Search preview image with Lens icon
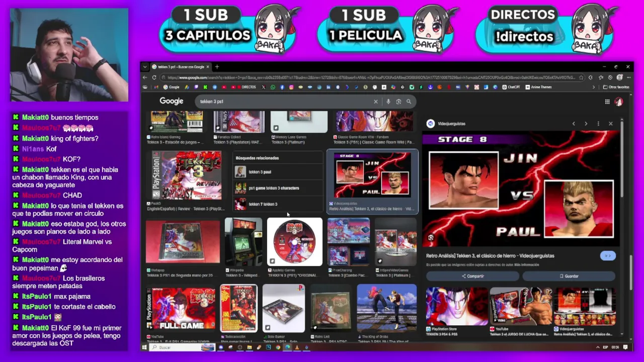The height and width of the screenshot is (362, 644). click(x=431, y=238)
